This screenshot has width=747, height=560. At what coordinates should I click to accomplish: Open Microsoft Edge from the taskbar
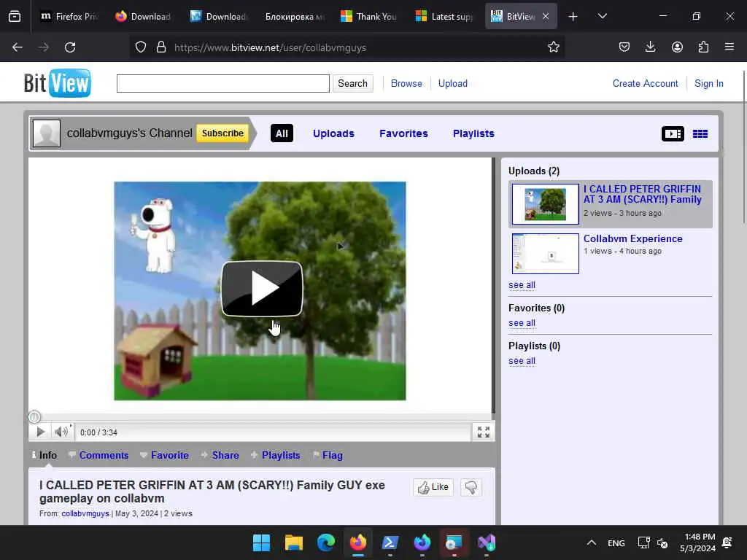(x=326, y=542)
